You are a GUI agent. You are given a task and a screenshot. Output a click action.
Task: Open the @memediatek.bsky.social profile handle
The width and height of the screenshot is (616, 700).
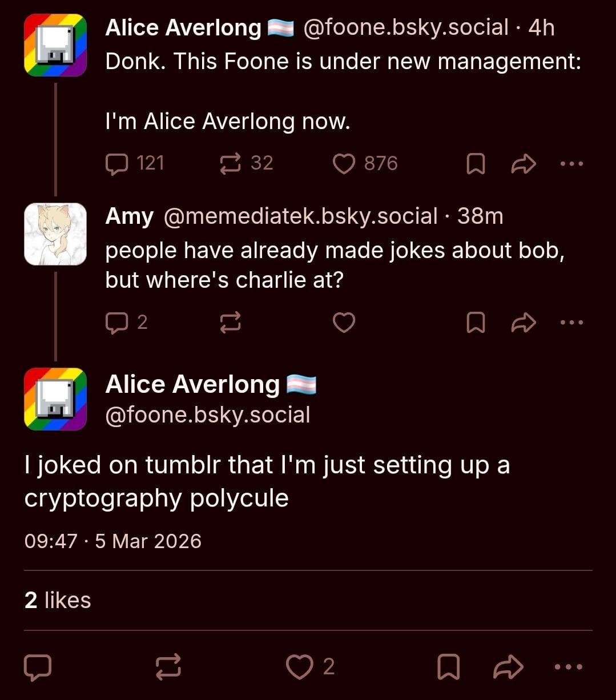(x=300, y=217)
